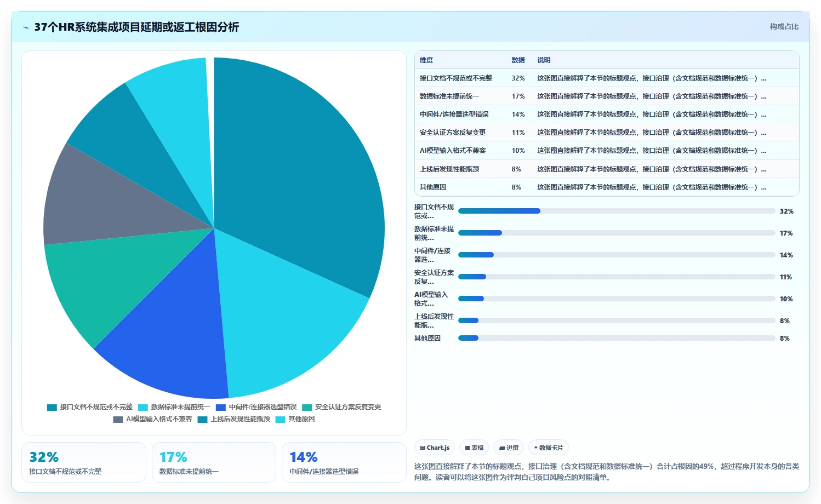Viewport: 821px width, 504px height.
Task: Select table cell 数据标准未提前统一
Action: point(449,96)
